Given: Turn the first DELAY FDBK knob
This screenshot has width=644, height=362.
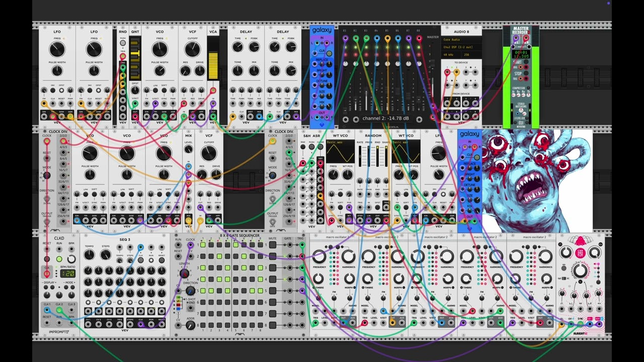Looking at the screenshot, I should 254,47.
